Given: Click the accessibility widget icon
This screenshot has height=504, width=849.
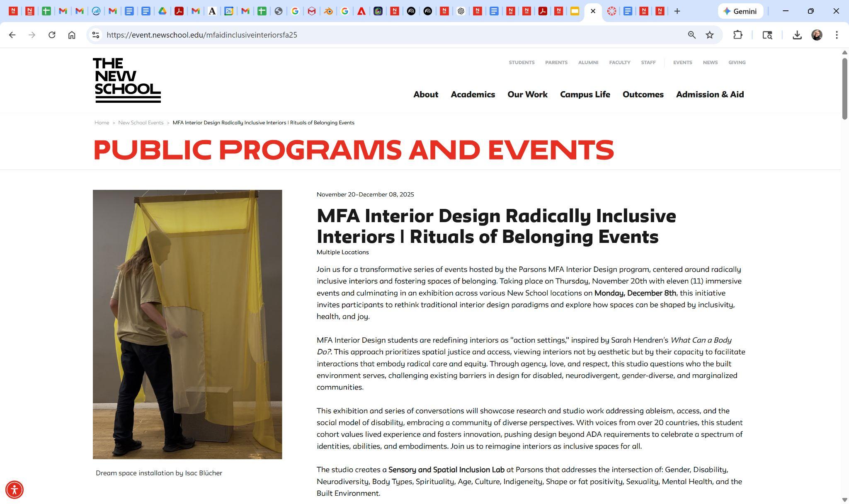Looking at the screenshot, I should click(15, 489).
